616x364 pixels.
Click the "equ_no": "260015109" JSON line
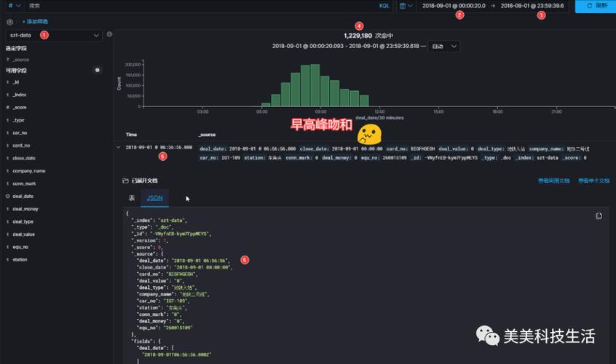coord(165,328)
